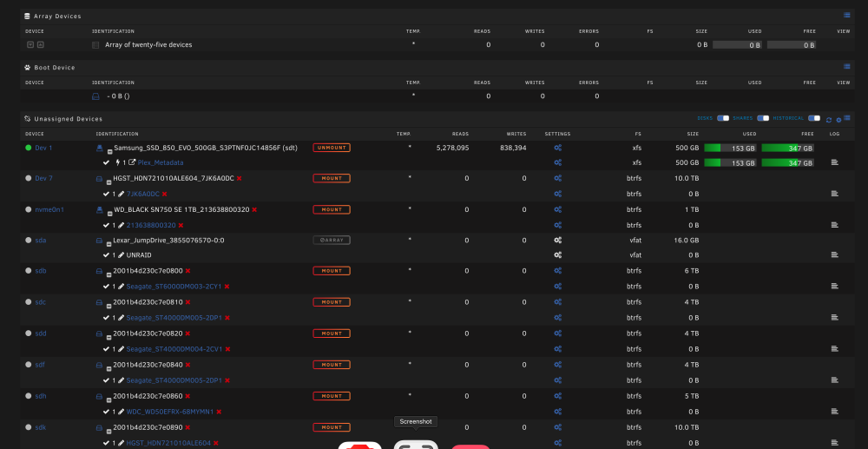Click disk icon for Lexar_JumpDrive
Screen dimensions: 868x449
click(x=100, y=241)
